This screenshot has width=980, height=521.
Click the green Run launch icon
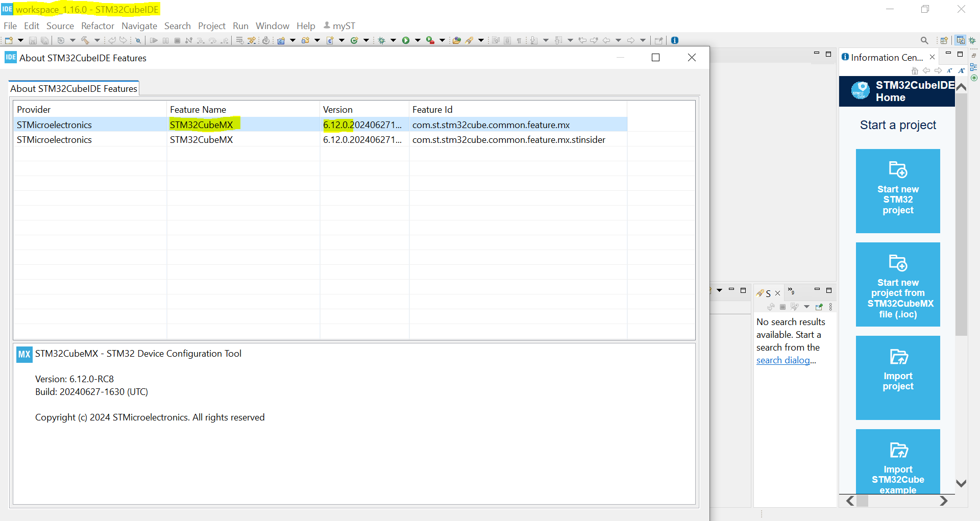406,40
